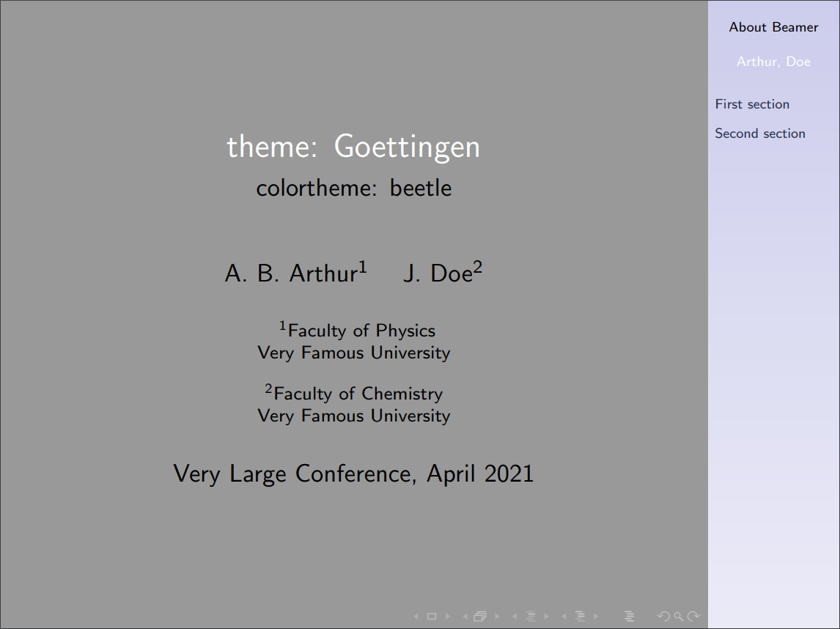840x629 pixels.
Task: Click the About Beamer title in sidebar
Action: click(773, 27)
